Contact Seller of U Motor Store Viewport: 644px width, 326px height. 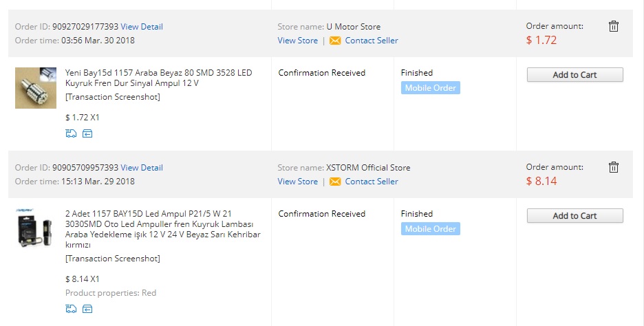coord(372,41)
